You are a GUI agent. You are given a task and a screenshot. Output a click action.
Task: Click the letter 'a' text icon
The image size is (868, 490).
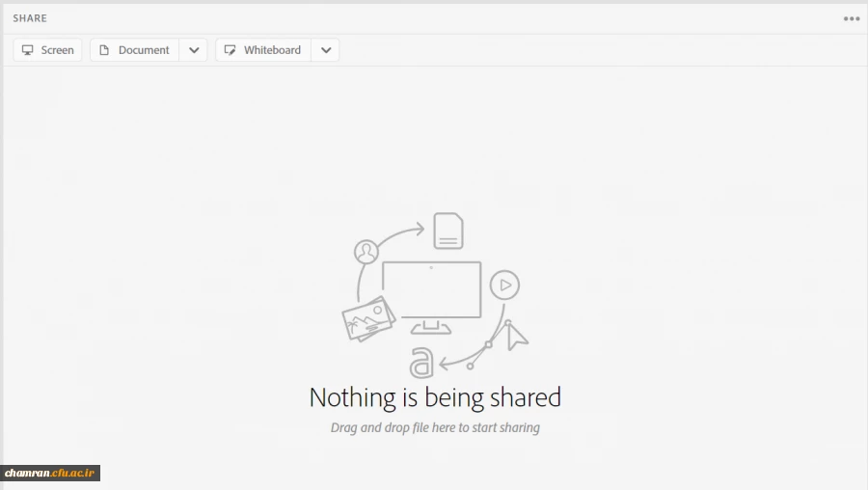tap(420, 363)
